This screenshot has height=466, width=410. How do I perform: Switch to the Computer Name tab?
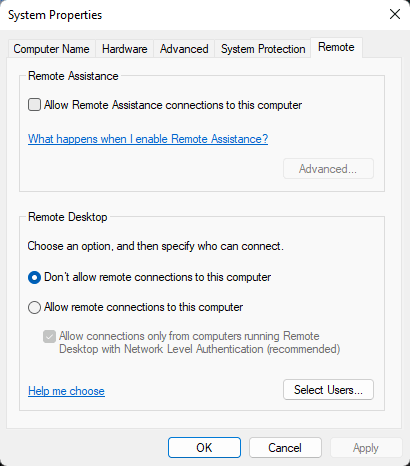pyautogui.click(x=51, y=49)
